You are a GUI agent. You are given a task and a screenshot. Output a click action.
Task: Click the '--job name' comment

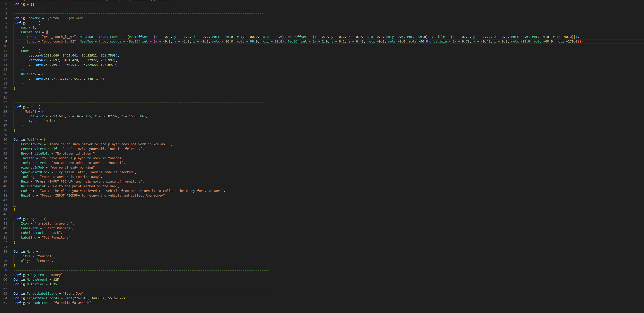tap(74, 18)
